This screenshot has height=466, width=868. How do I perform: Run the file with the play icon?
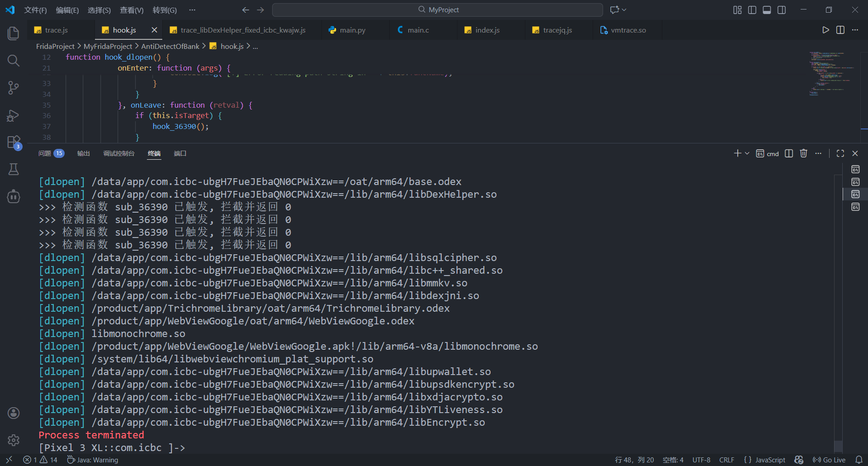click(x=826, y=30)
